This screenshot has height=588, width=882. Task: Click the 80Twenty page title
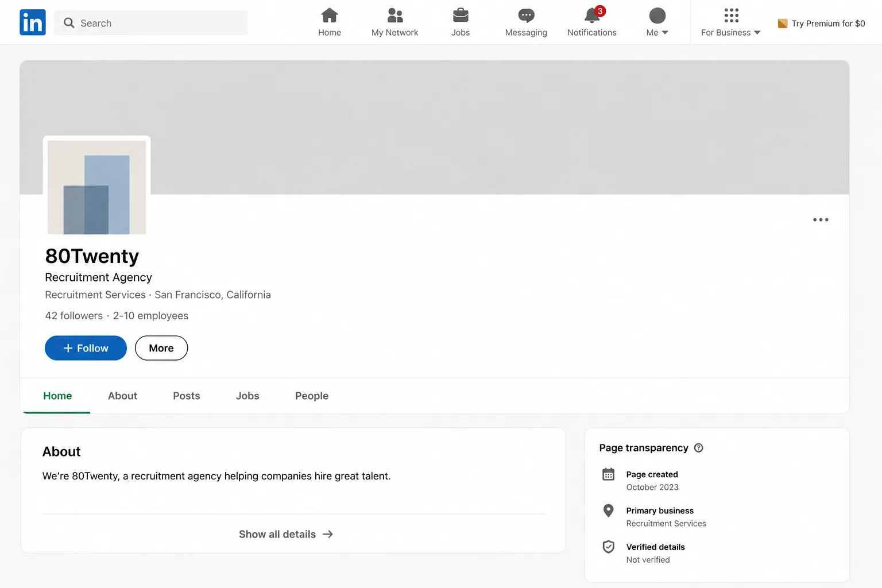tap(92, 256)
